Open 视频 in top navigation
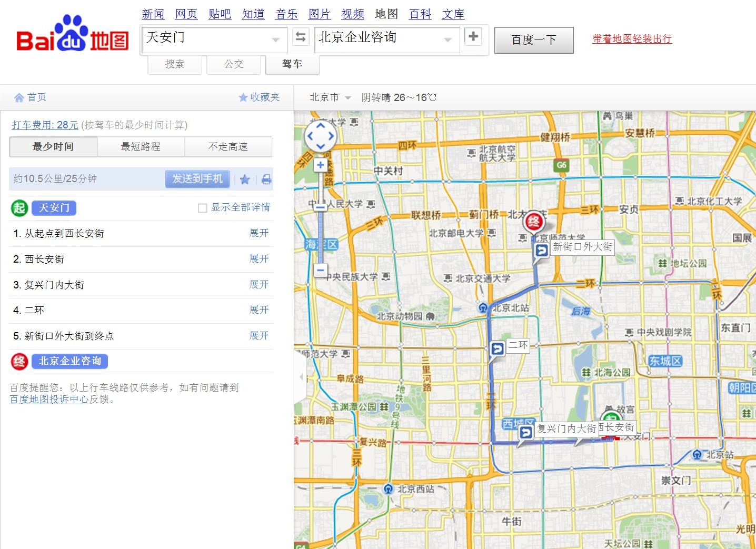 (x=353, y=14)
